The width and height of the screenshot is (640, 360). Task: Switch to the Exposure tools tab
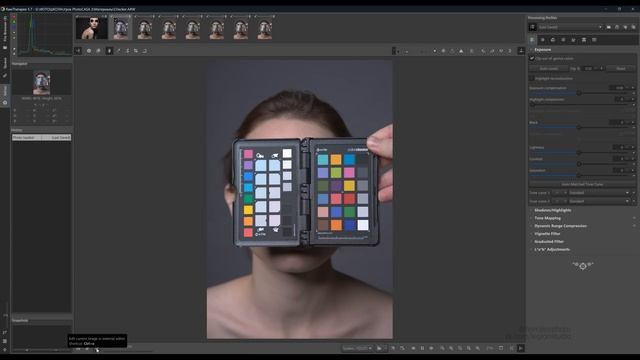tap(532, 40)
